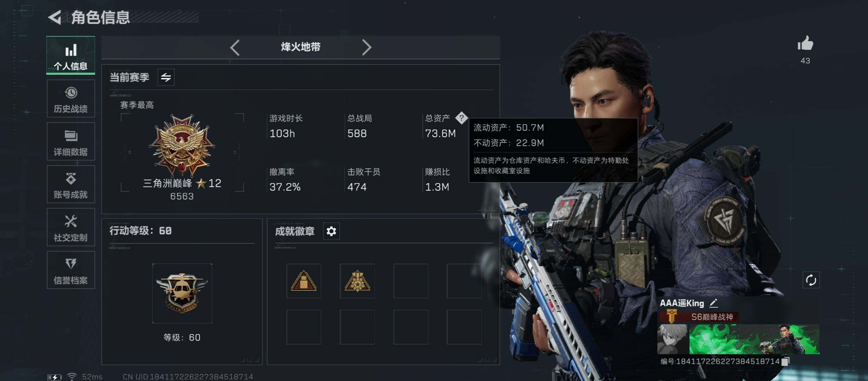Screen dimensions: 868x381
Task: Open the 详细数据 tab
Action: coord(71,141)
